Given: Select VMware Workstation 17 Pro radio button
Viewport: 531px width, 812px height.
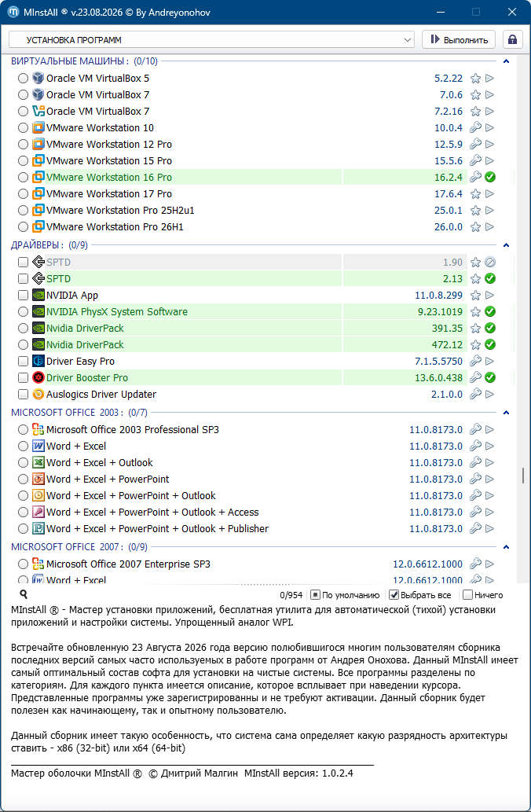Looking at the screenshot, I should 23,193.
